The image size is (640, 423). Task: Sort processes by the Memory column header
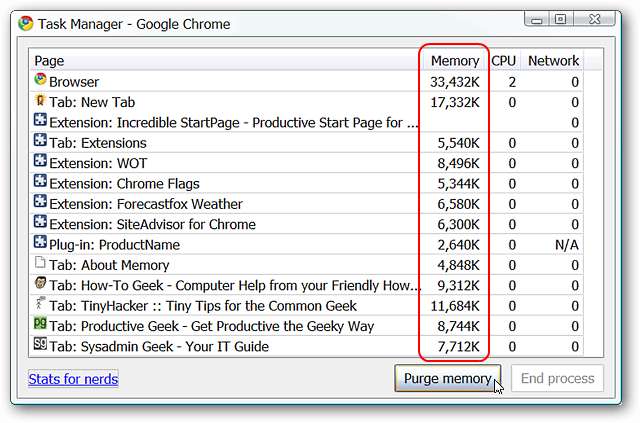click(x=454, y=61)
